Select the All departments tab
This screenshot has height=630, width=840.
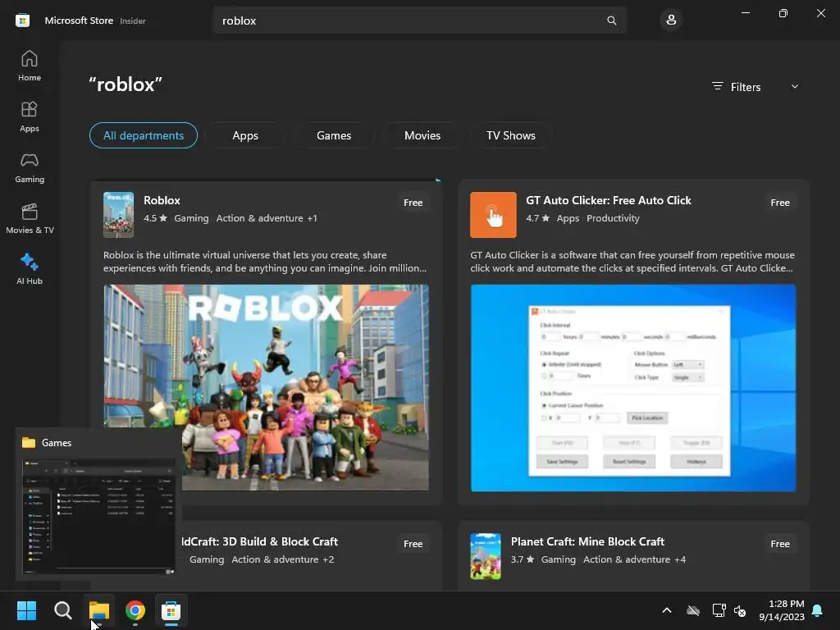point(144,135)
